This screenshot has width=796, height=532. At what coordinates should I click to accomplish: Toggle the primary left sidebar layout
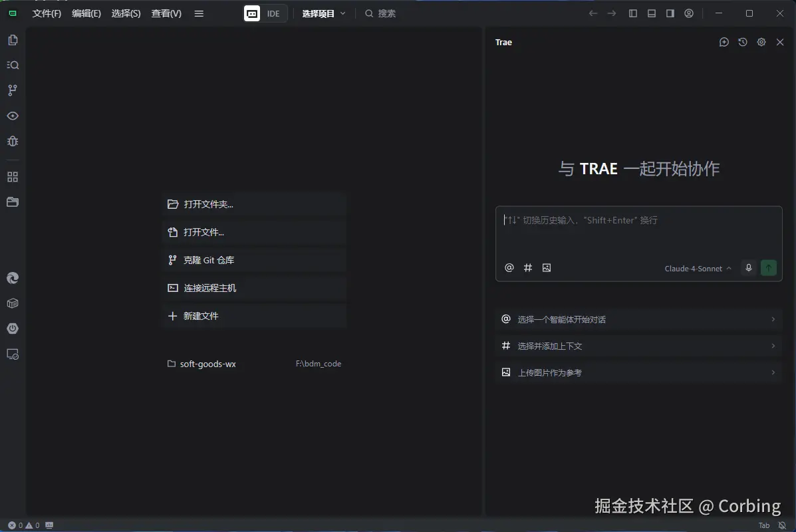point(633,14)
